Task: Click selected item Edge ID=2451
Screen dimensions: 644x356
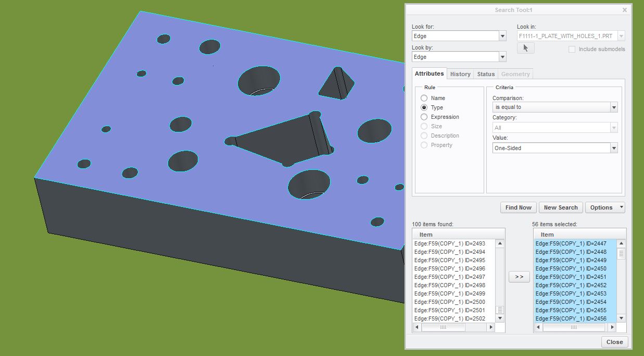Action: pos(575,277)
